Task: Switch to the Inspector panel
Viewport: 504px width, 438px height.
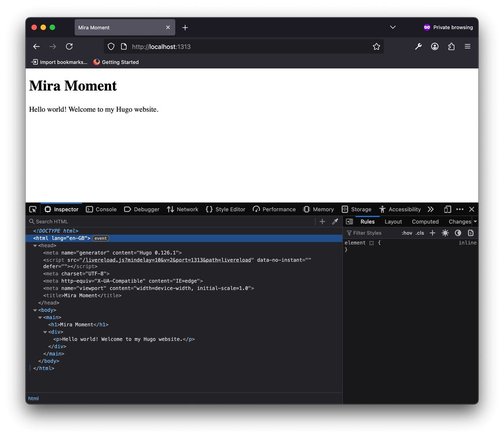Action: [x=61, y=209]
